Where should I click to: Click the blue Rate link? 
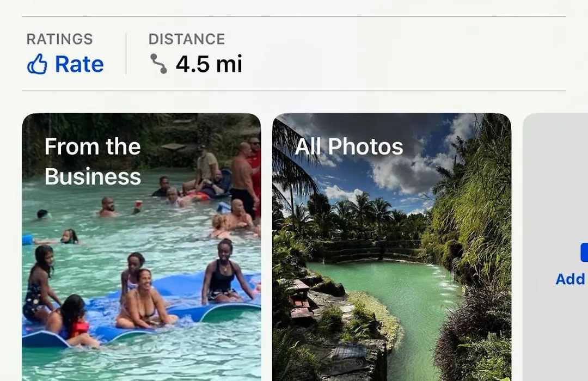[x=79, y=64]
